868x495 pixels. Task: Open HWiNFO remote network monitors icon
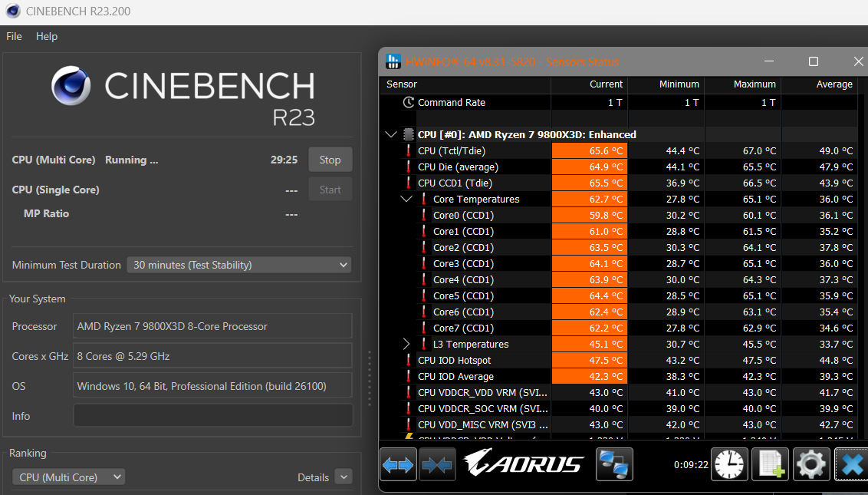614,464
